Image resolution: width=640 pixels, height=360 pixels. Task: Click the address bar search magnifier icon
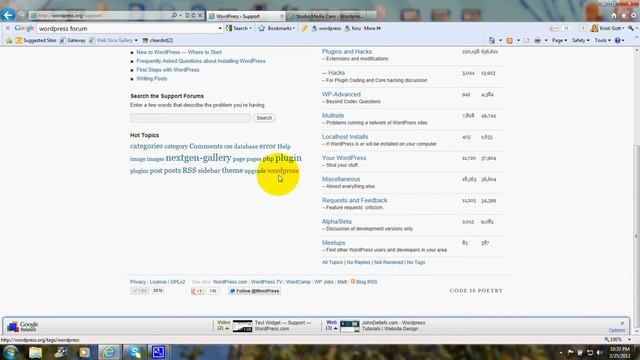[x=174, y=16]
